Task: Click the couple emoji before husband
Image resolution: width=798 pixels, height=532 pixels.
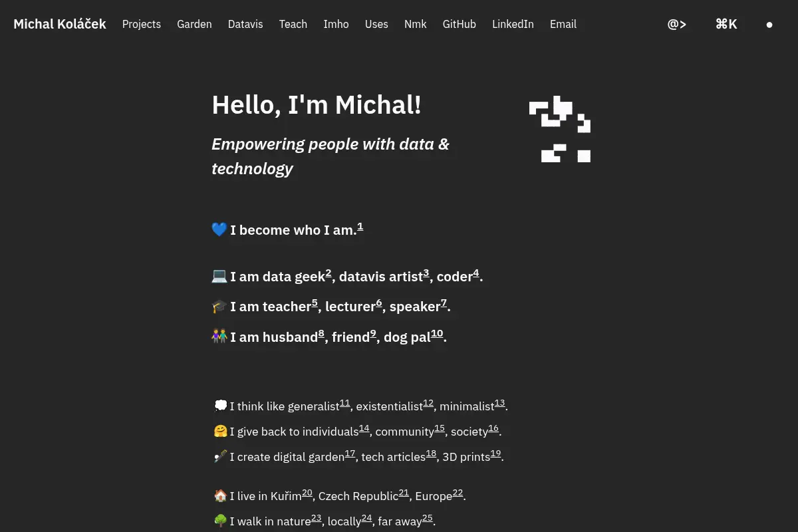Action: [219, 337]
